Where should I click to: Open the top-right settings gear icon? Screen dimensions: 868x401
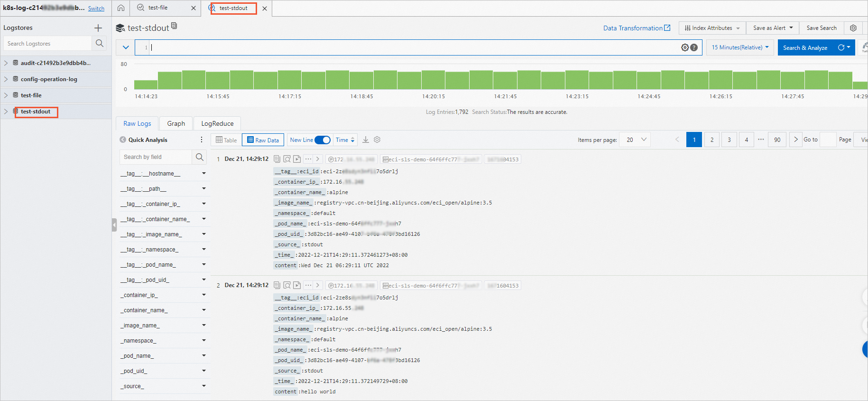pyautogui.click(x=853, y=28)
